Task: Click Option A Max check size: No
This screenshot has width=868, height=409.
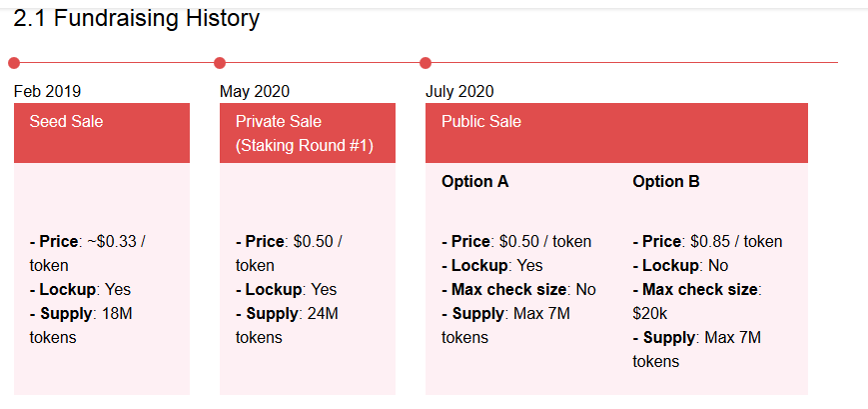Action: (518, 289)
